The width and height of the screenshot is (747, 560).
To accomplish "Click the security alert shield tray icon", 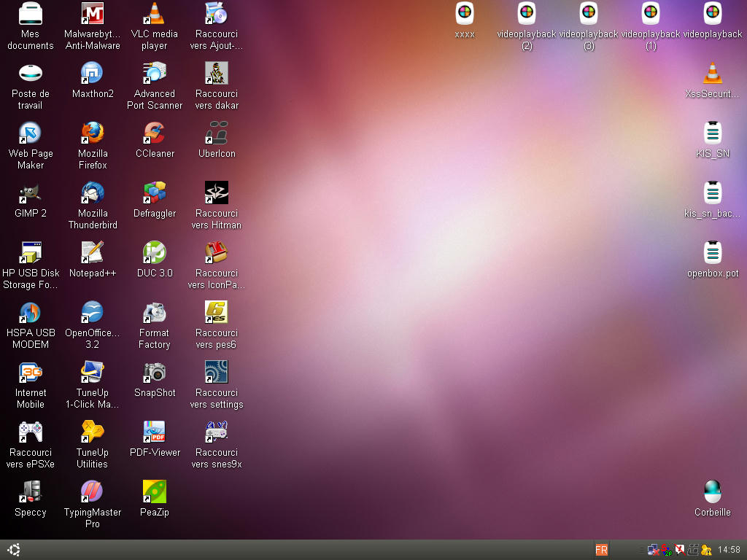I will [x=706, y=550].
